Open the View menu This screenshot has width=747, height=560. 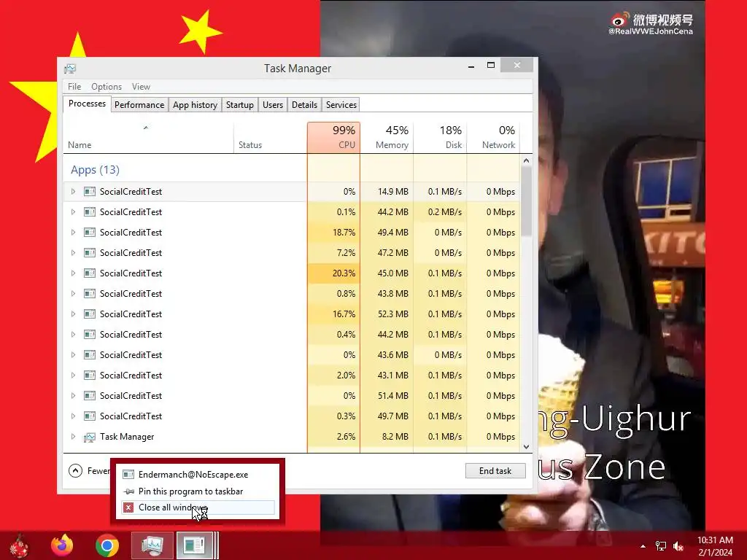click(141, 87)
